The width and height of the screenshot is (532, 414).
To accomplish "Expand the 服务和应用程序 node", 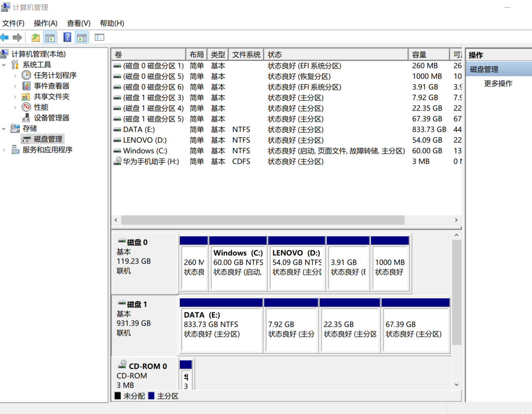I will (x=4, y=150).
